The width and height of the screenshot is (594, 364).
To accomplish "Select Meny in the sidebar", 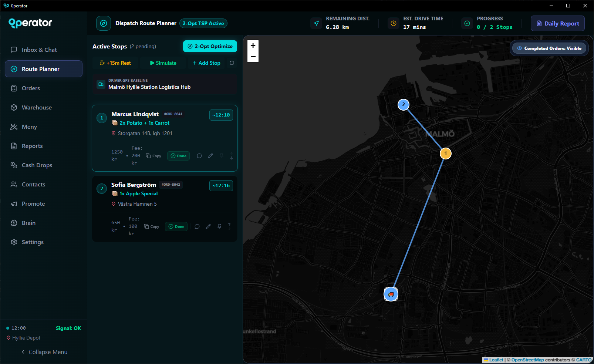I will tap(44, 127).
